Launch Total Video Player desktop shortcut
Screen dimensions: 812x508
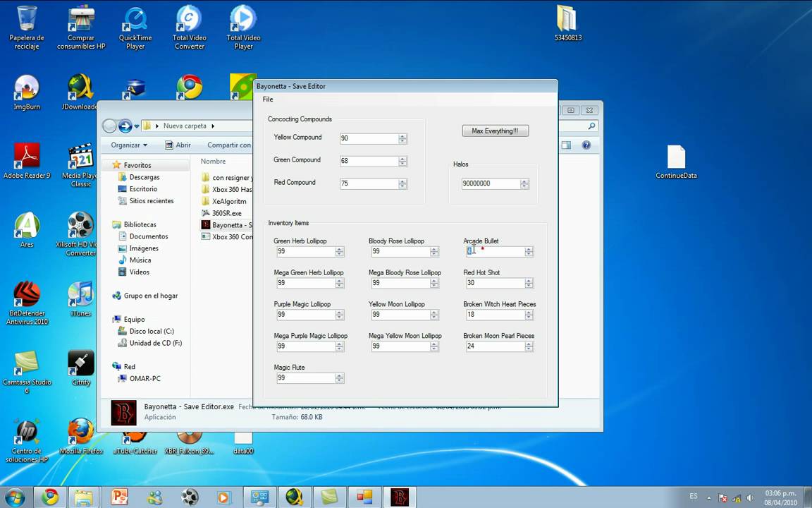(x=243, y=27)
